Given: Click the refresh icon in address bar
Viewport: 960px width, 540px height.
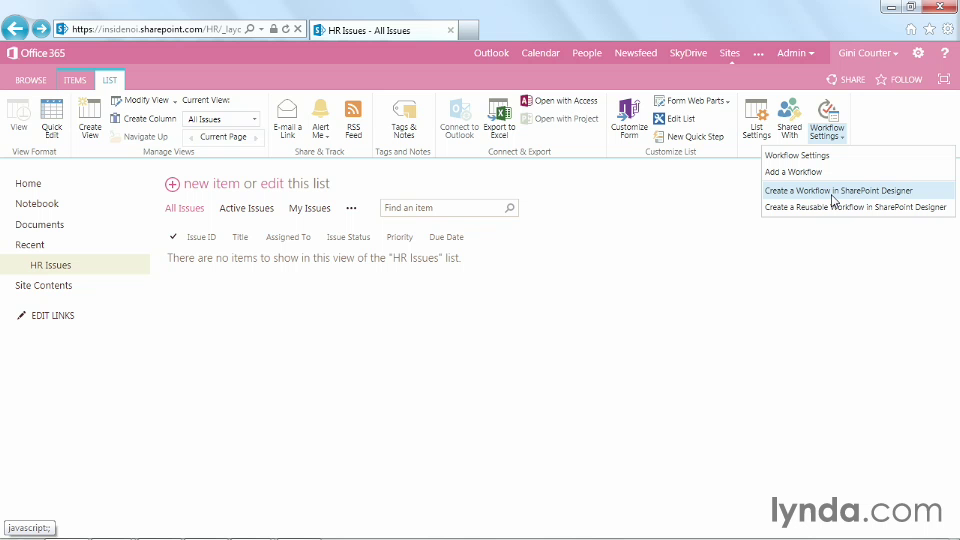Looking at the screenshot, I should click(286, 29).
